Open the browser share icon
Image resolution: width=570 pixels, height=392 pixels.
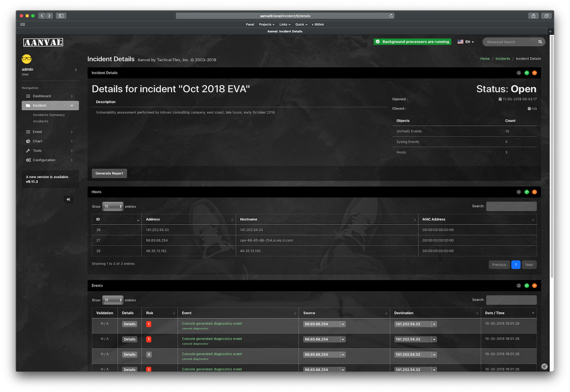click(x=533, y=16)
